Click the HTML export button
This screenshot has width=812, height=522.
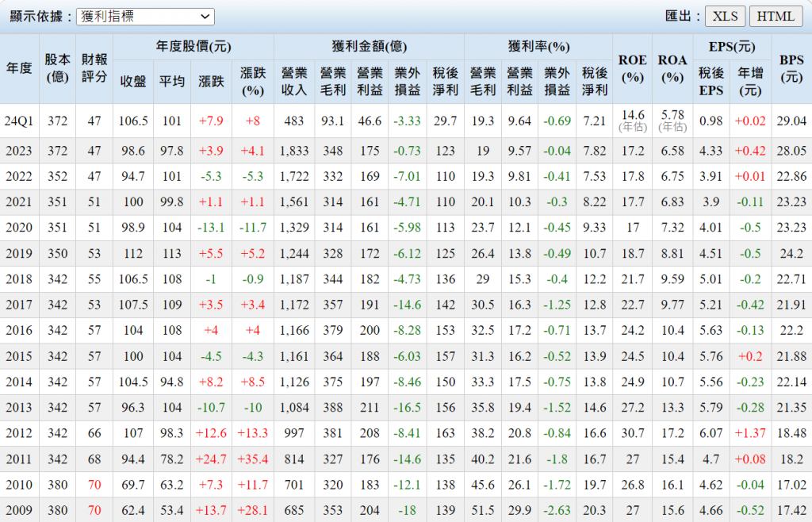(775, 17)
